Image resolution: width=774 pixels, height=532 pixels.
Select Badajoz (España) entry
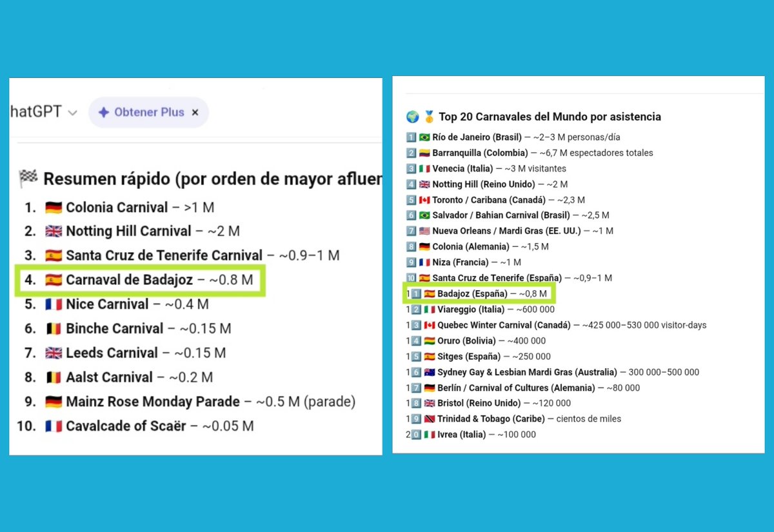click(492, 293)
